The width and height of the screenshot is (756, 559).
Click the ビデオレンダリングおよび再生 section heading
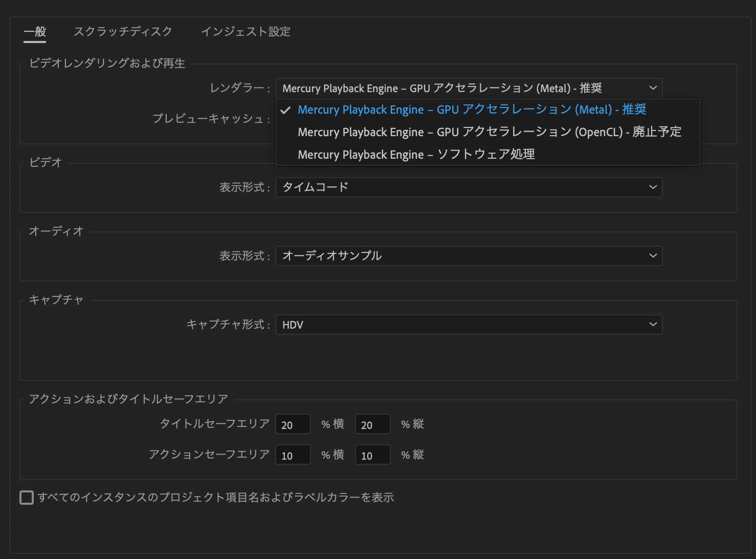point(107,63)
